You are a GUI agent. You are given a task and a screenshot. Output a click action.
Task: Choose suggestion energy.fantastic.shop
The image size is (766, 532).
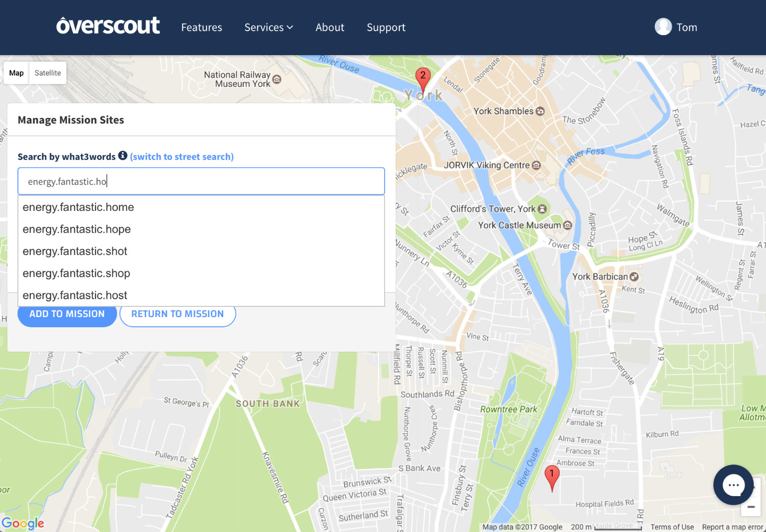tap(201, 273)
